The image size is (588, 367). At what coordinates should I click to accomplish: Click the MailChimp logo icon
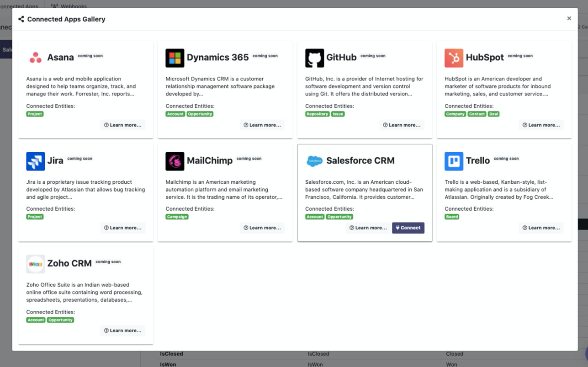175,161
